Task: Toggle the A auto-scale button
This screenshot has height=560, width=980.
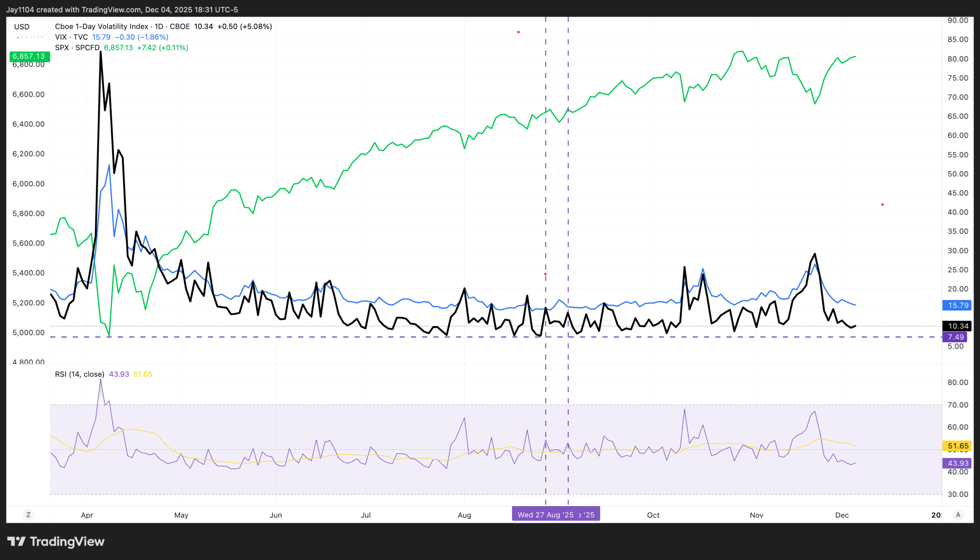Action: pyautogui.click(x=958, y=514)
